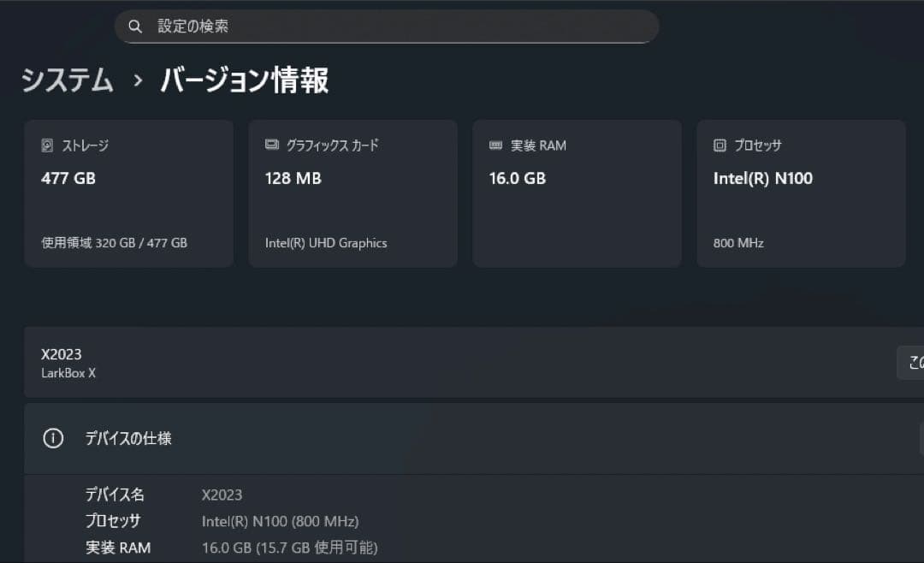Expand the プロセッサ summary card
This screenshot has height=563, width=924.
pyautogui.click(x=801, y=193)
